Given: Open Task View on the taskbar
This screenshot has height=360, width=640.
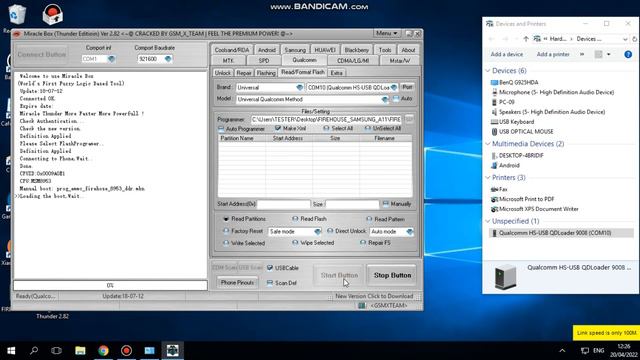Looking at the screenshot, I should tap(57, 351).
